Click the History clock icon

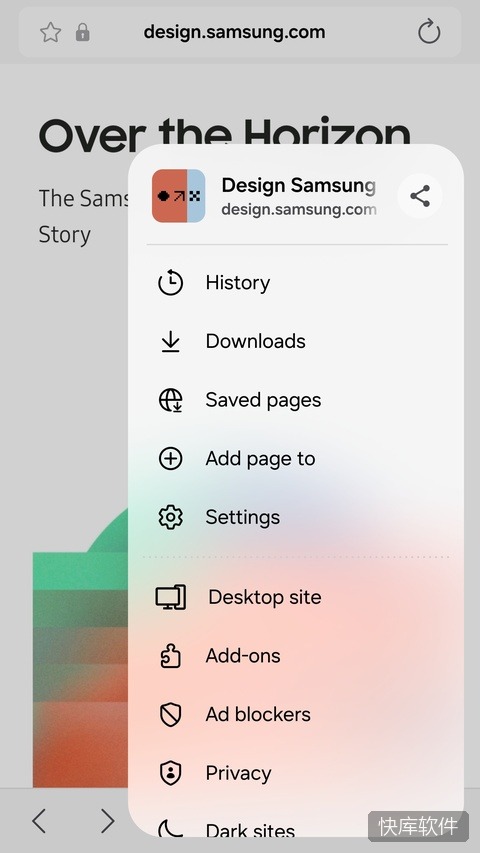point(170,283)
